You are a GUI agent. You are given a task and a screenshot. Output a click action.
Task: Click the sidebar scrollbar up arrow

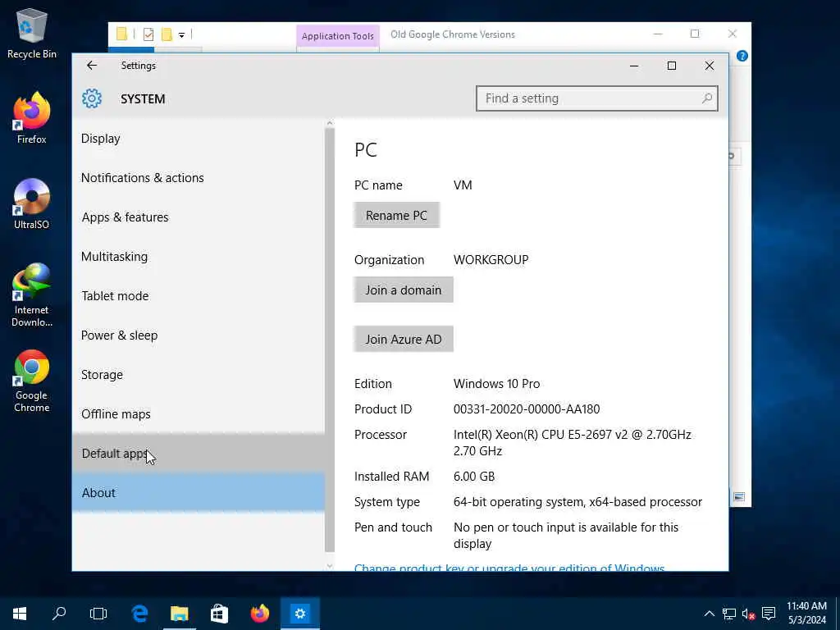330,123
